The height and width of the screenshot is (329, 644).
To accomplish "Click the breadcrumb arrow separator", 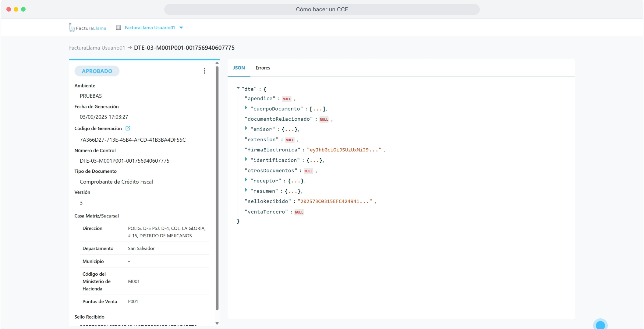I will (x=129, y=48).
